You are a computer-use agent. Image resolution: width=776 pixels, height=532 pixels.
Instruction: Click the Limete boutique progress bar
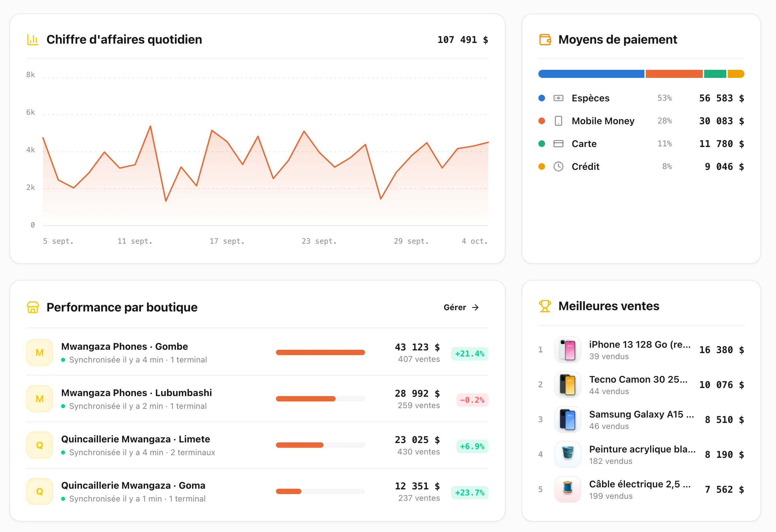point(320,445)
